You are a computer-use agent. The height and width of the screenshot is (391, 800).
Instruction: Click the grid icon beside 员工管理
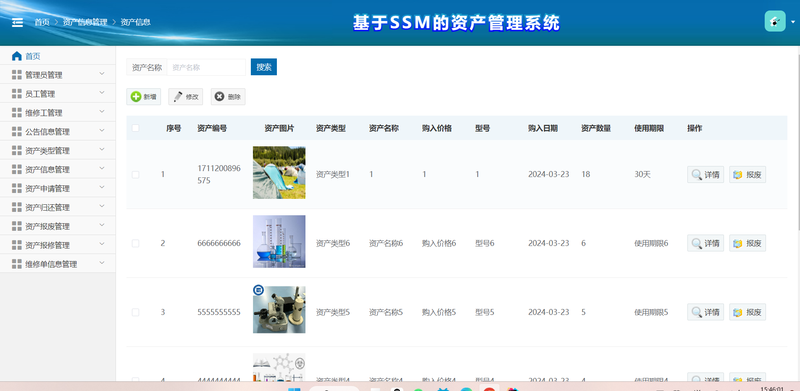click(x=17, y=94)
